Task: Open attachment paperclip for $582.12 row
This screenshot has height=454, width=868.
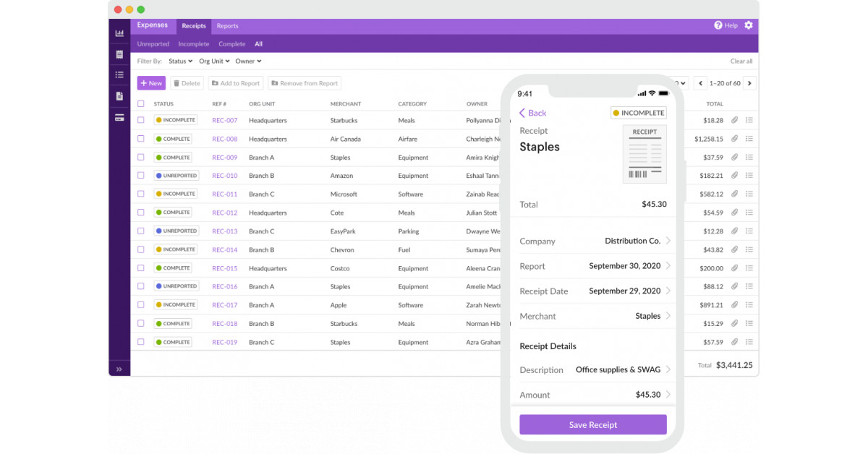Action: point(734,194)
